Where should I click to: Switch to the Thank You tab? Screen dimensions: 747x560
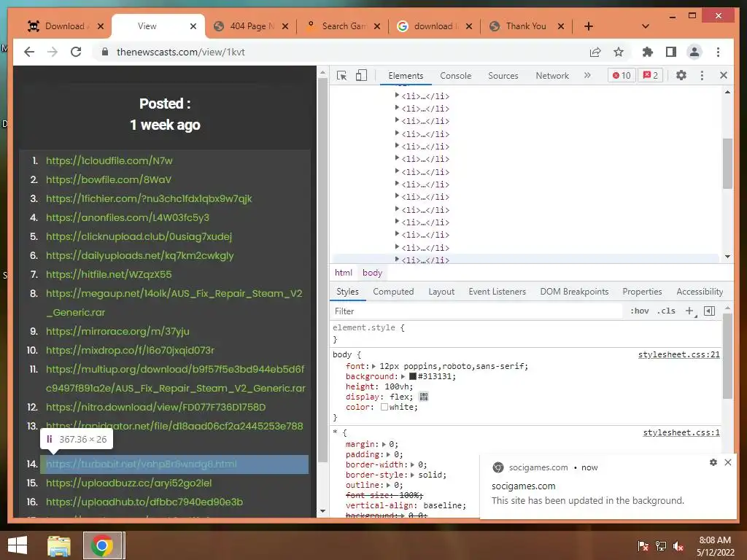[x=526, y=26]
